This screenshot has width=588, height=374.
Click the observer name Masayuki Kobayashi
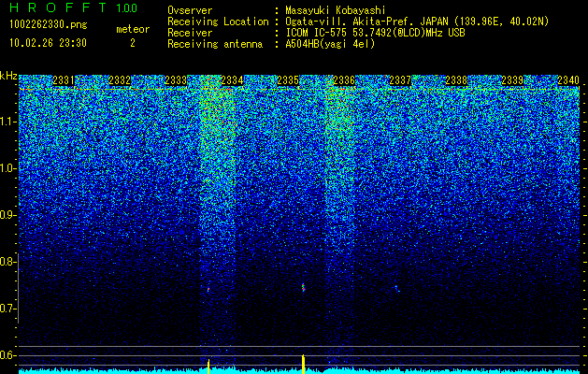pos(336,10)
